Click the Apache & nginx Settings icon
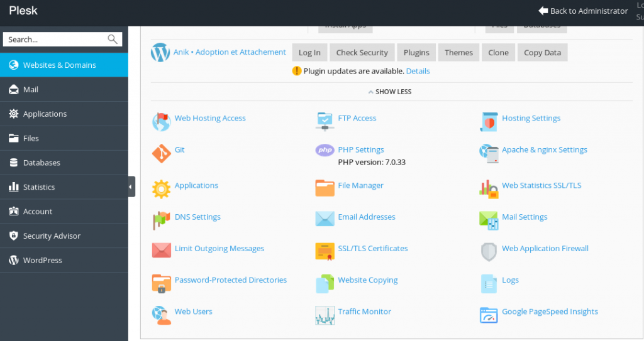 point(489,153)
